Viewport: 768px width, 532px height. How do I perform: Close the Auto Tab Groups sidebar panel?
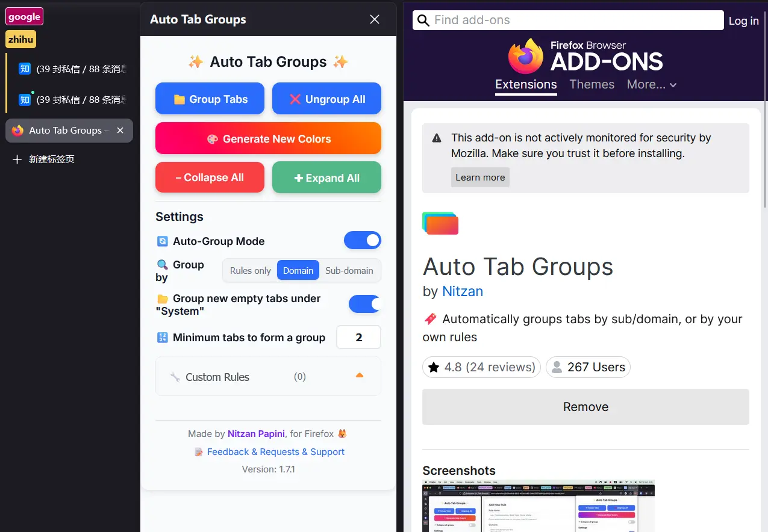click(375, 20)
